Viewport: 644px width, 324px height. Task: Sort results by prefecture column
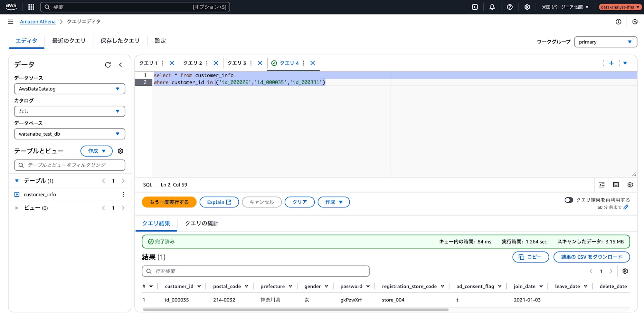click(x=290, y=286)
